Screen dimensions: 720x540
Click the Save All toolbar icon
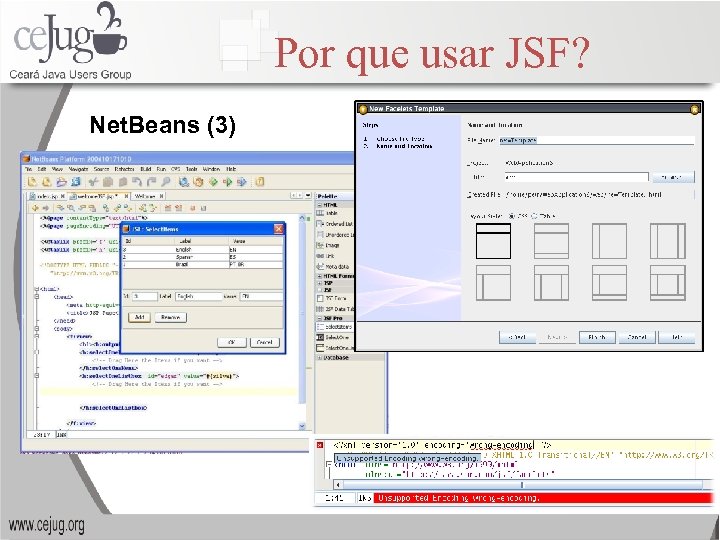[x=76, y=182]
